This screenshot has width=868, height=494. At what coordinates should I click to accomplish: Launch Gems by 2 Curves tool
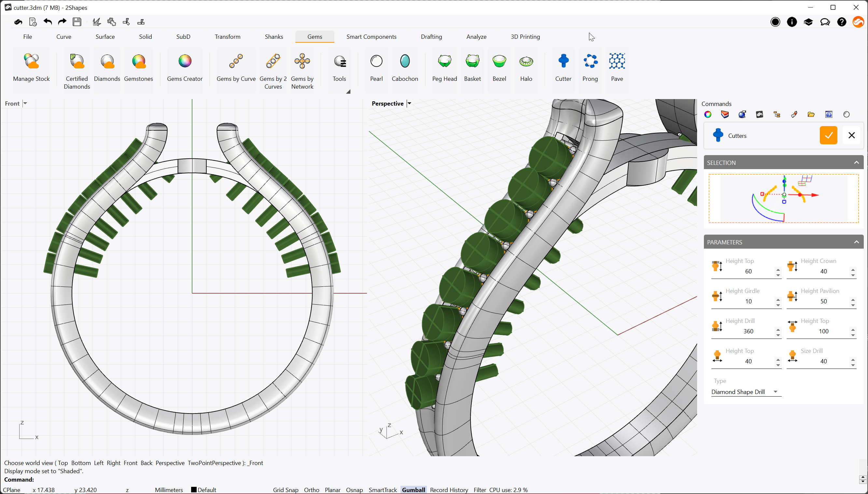tap(273, 71)
